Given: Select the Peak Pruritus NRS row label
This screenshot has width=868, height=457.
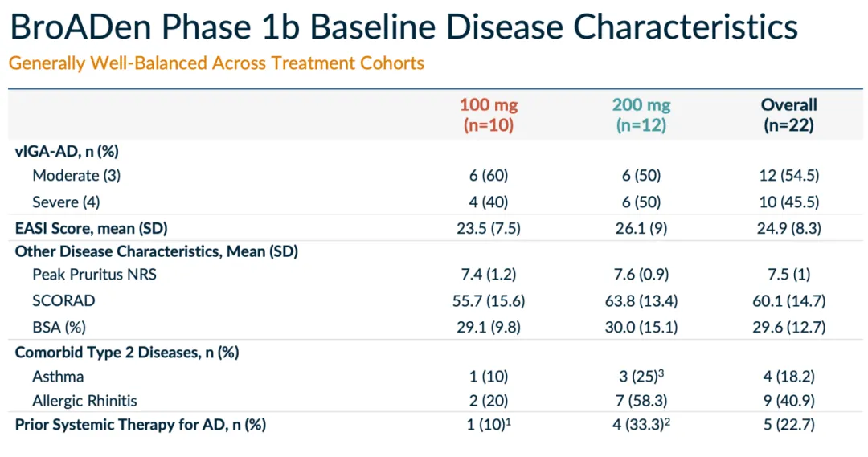Looking at the screenshot, I should coord(94,275).
